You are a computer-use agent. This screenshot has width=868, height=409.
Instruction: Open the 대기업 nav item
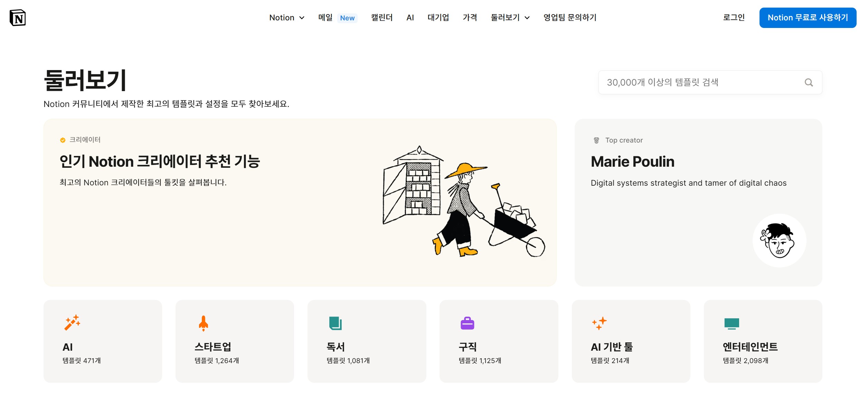[438, 18]
